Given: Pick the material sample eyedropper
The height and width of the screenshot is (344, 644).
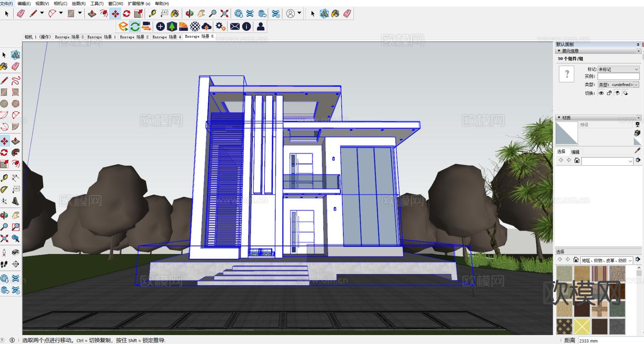Looking at the screenshot, I should pos(637,151).
